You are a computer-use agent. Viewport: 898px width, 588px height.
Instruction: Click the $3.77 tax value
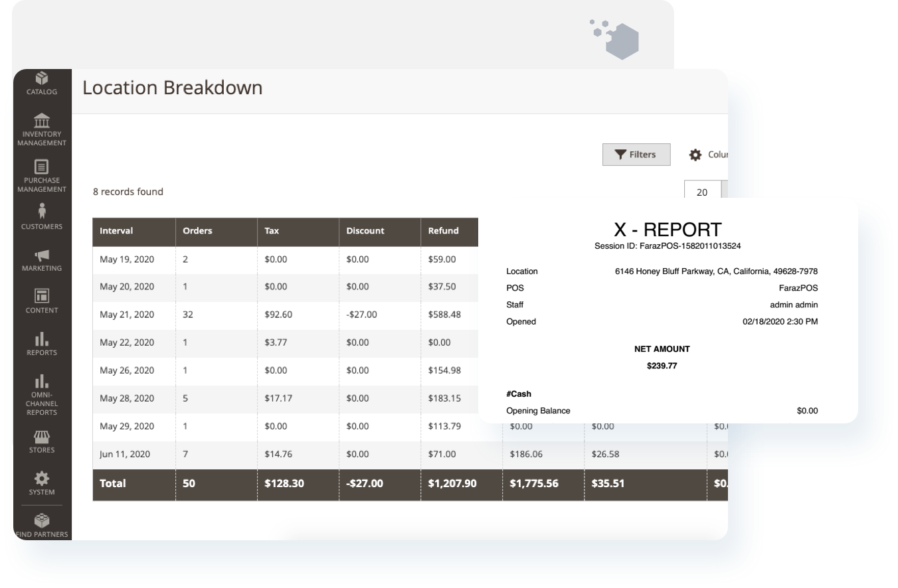276,342
